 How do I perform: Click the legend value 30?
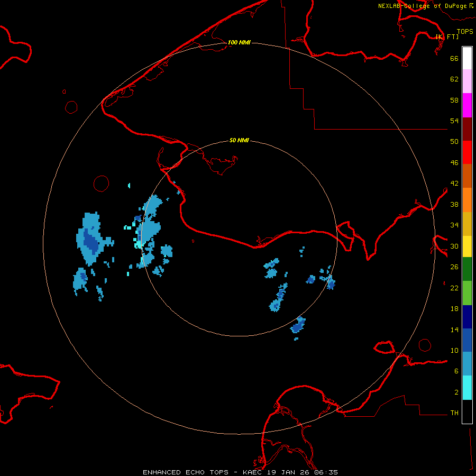[x=454, y=246]
